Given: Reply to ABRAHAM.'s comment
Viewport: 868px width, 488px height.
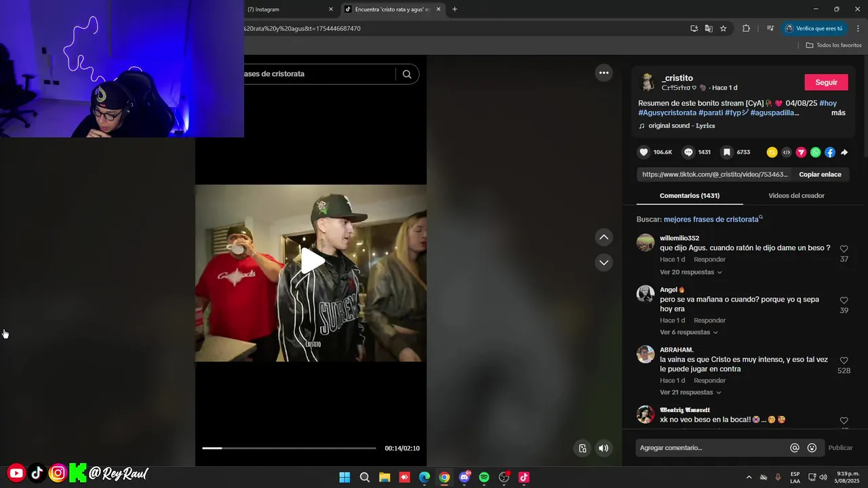Looking at the screenshot, I should (709, 381).
